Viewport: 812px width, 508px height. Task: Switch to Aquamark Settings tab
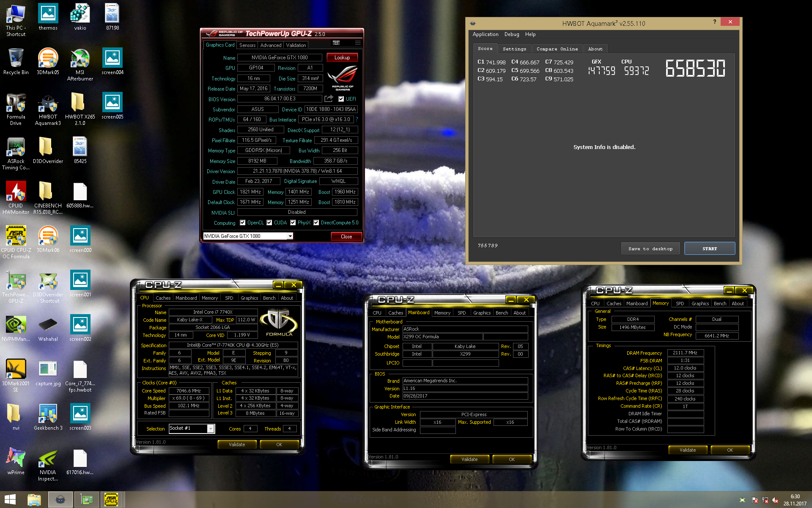tap(514, 49)
